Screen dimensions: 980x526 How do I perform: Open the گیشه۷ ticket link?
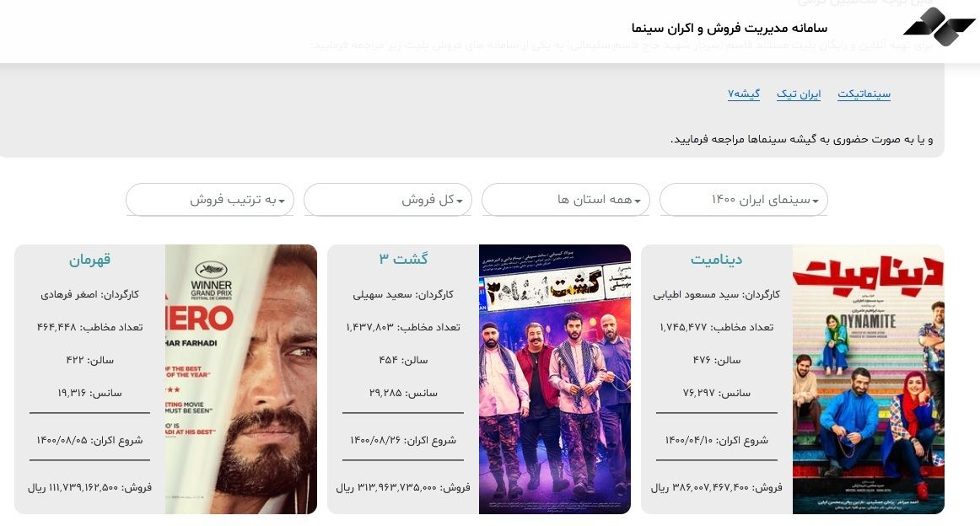tap(744, 94)
